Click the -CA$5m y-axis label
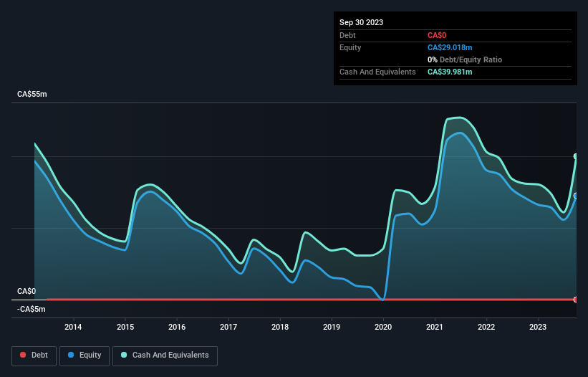The height and width of the screenshot is (377, 588). coord(32,309)
